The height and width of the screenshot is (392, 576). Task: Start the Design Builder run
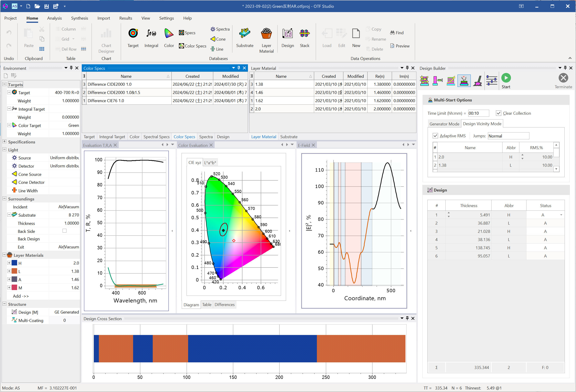[x=506, y=81]
